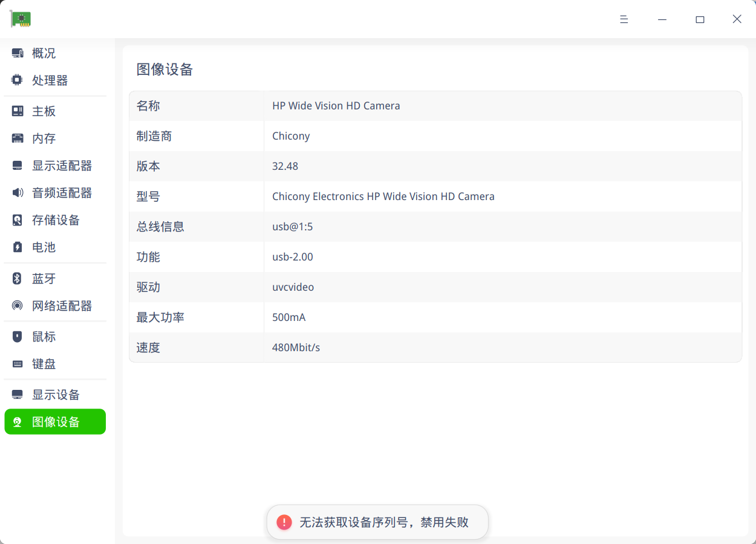Screen dimensions: 756x544
Task: Click the model value Chicony Electronics HP Wide Vision
Action: [x=383, y=196]
